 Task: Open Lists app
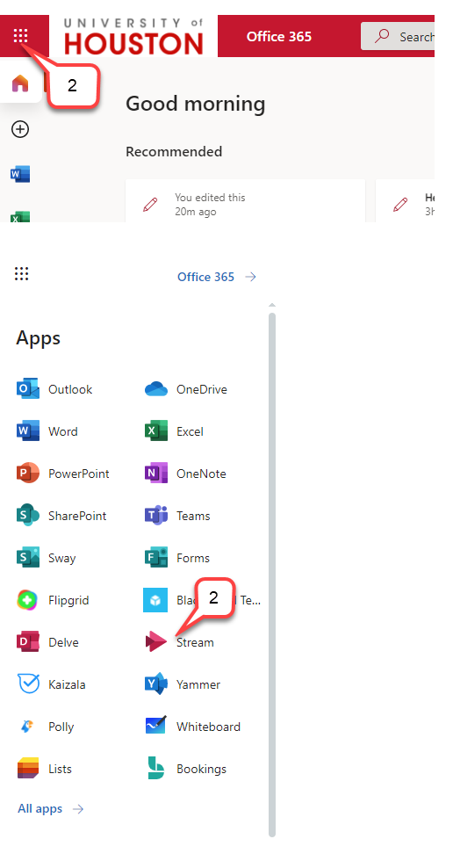coord(44,769)
